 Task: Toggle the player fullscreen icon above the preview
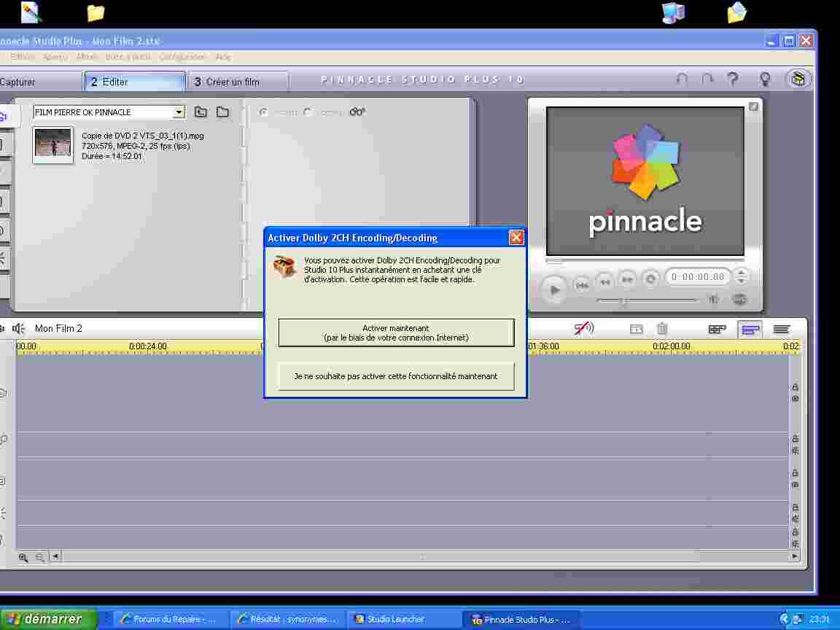click(753, 106)
